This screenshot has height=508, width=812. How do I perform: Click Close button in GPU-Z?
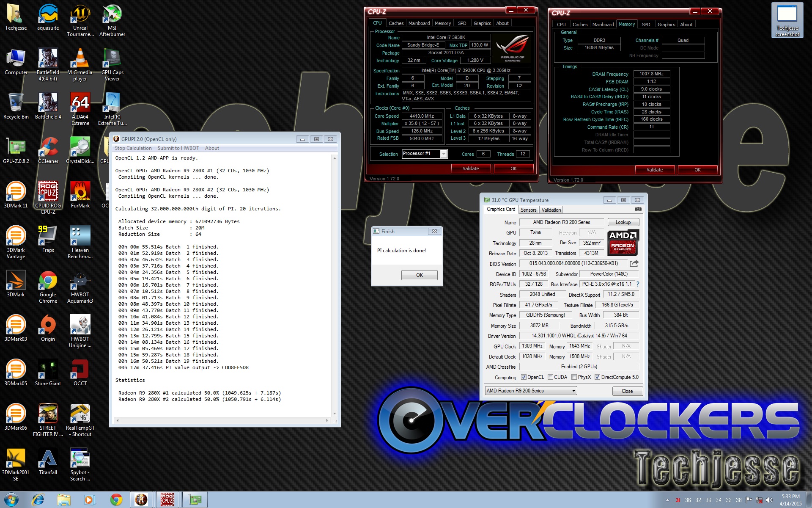click(x=627, y=391)
